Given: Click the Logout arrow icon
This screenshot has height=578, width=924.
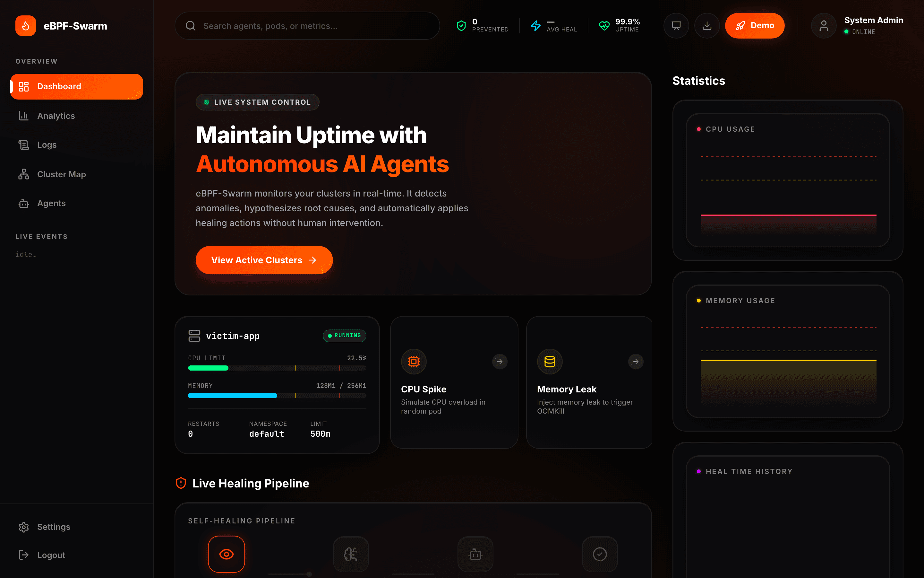Looking at the screenshot, I should tap(24, 555).
